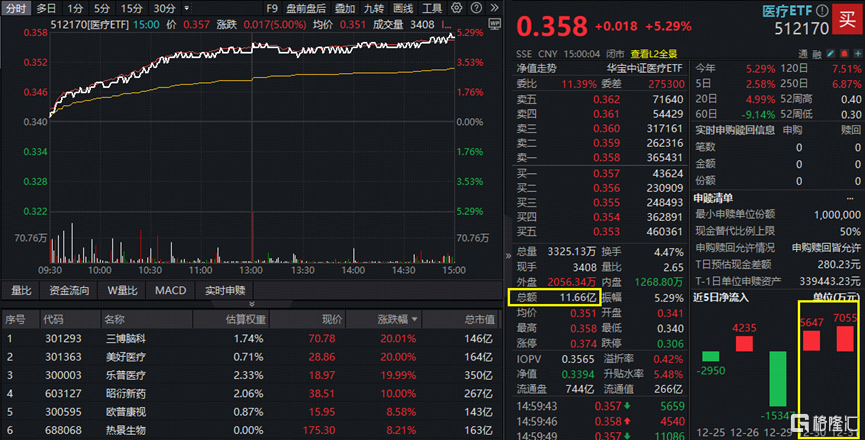
Task: Toggle 九转 indicator
Action: pyautogui.click(x=373, y=8)
